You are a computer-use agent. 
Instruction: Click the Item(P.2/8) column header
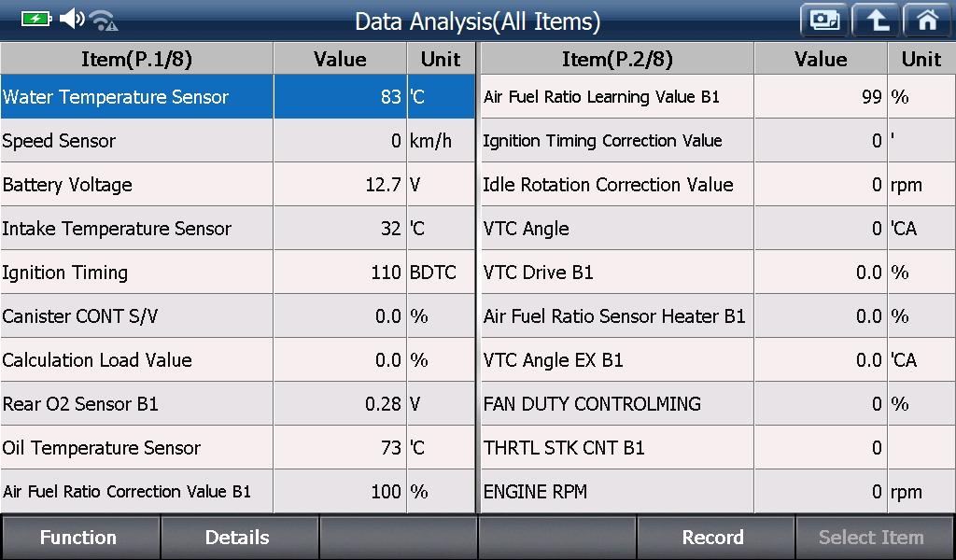coord(617,59)
